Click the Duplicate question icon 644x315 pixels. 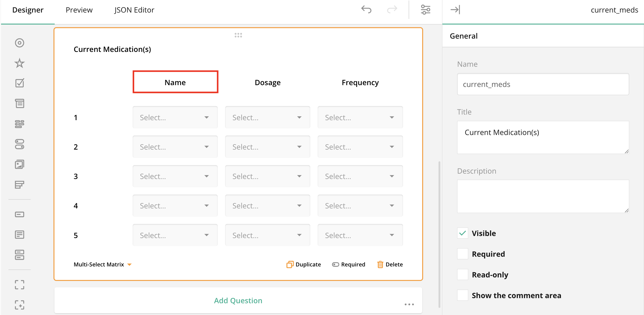(x=290, y=264)
